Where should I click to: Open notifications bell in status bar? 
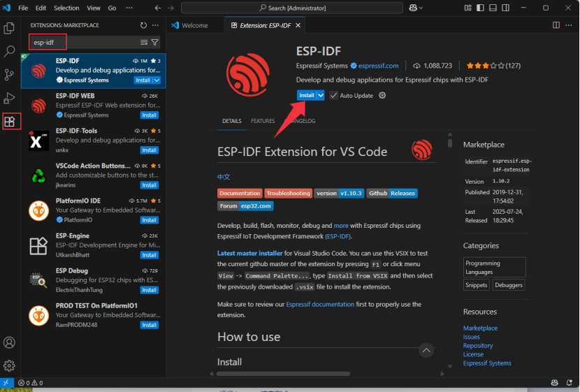570,383
